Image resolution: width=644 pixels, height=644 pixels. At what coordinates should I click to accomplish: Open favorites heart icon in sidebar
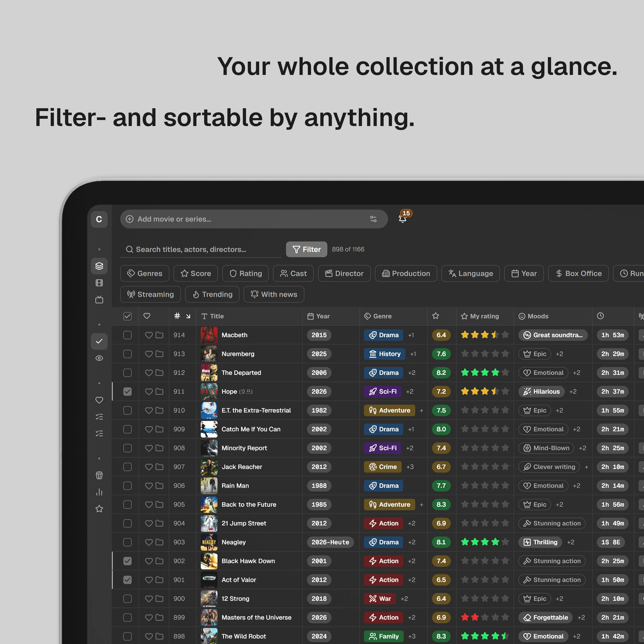pos(99,400)
